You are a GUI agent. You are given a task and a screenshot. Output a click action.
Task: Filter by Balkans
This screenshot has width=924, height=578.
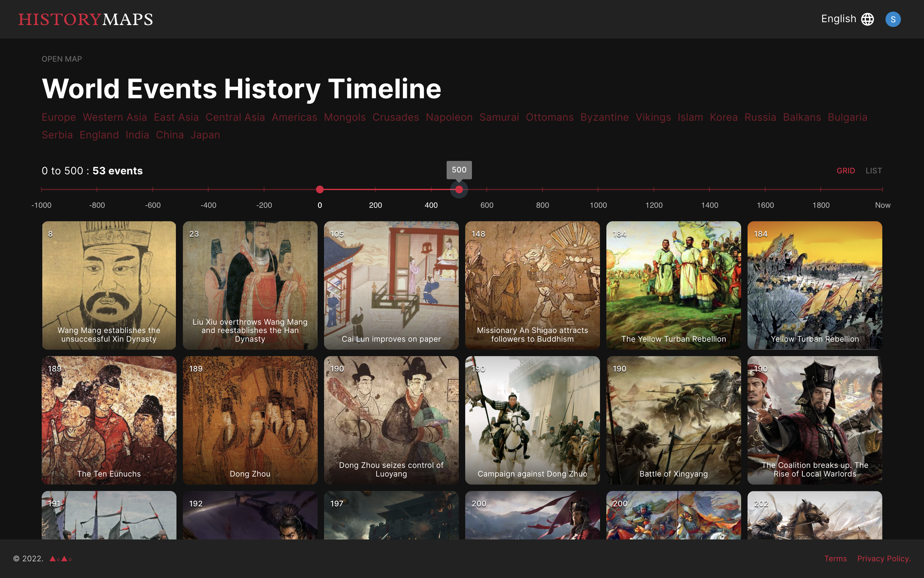coord(802,117)
